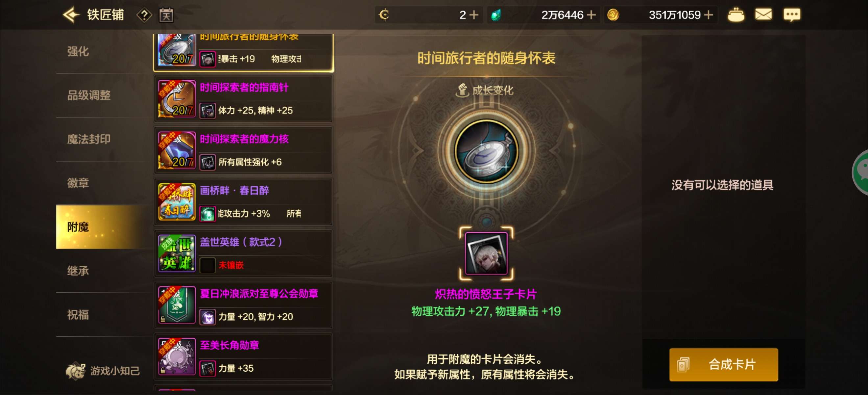
Task: Select the 时间探索者的指南针 equipment entry
Action: [x=243, y=99]
